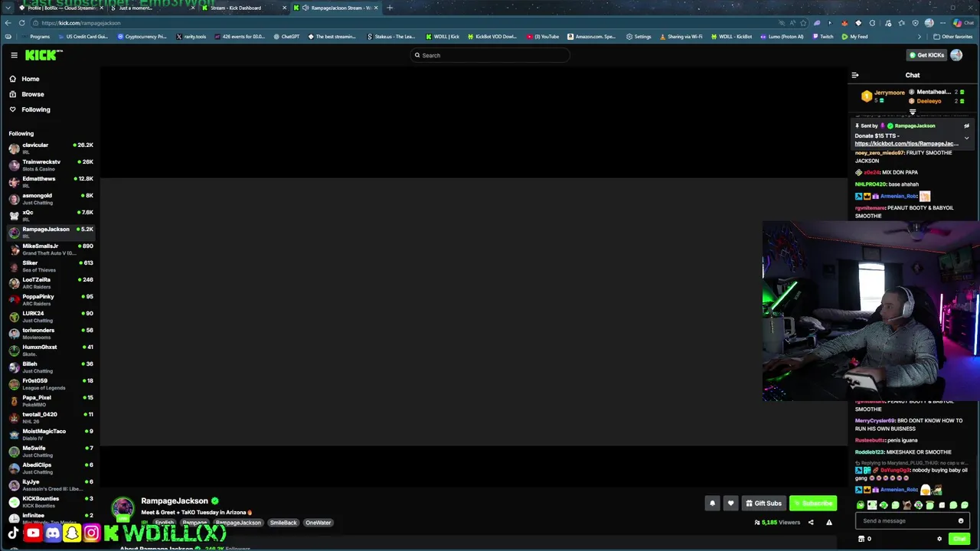
Task: Toggle stream notifications bell
Action: coord(712,503)
